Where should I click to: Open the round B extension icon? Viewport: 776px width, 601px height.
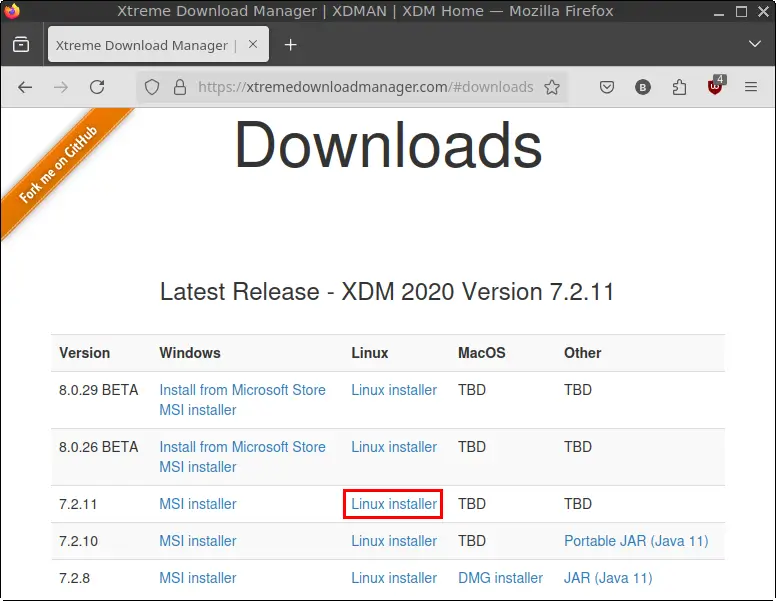pyautogui.click(x=642, y=88)
